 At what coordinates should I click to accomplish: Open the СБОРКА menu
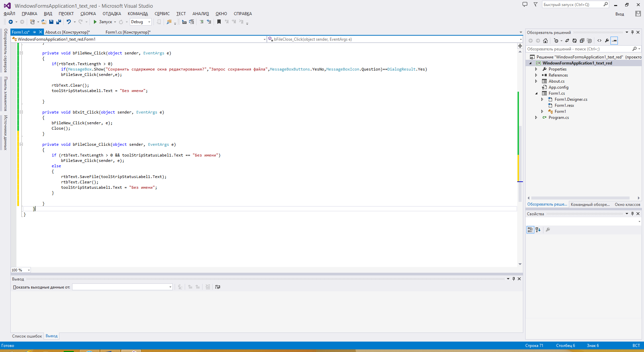(x=88, y=14)
